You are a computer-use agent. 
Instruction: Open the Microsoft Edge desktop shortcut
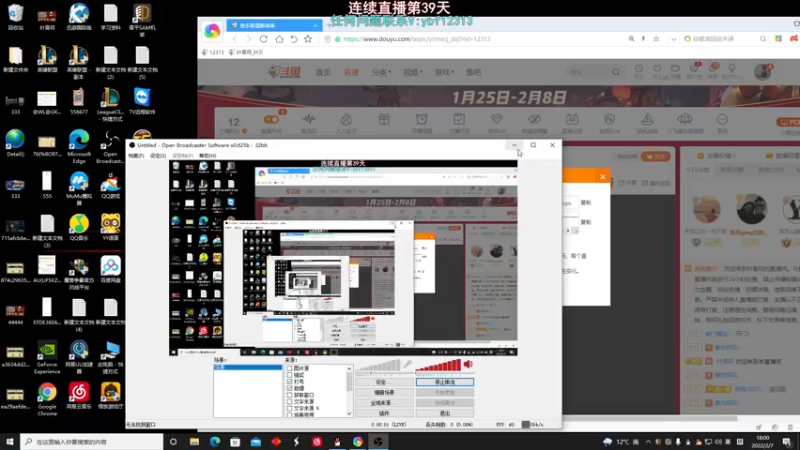pos(79,146)
